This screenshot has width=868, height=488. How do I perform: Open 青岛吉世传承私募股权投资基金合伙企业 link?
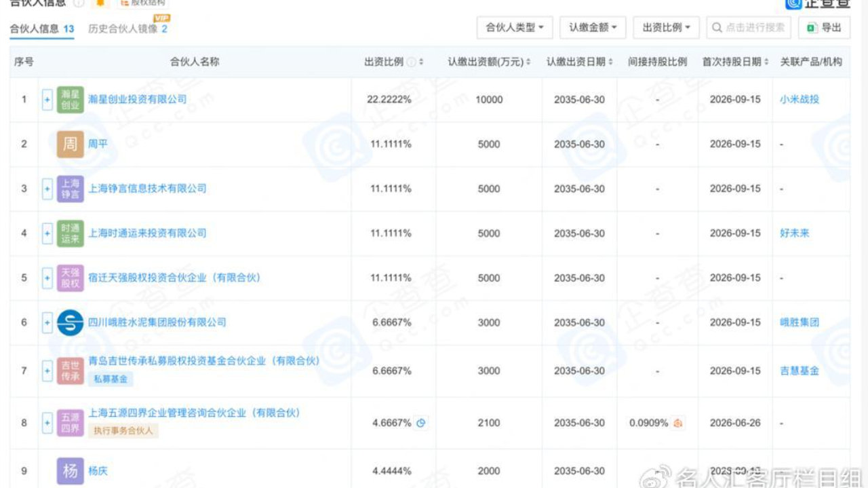(204, 362)
